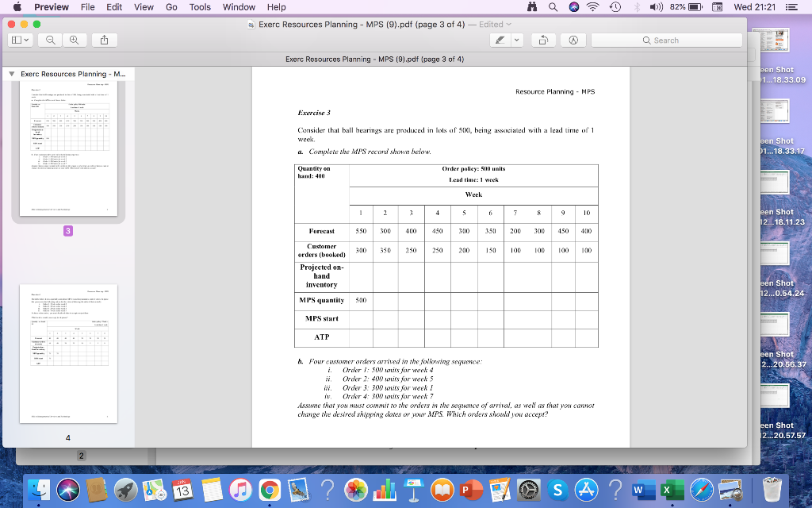This screenshot has width=812, height=508.
Task: Click the Share button in the toolbar
Action: click(x=104, y=40)
